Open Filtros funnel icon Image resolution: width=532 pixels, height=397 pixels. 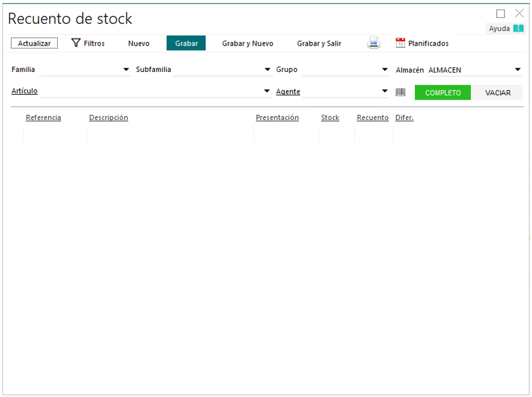pos(76,43)
